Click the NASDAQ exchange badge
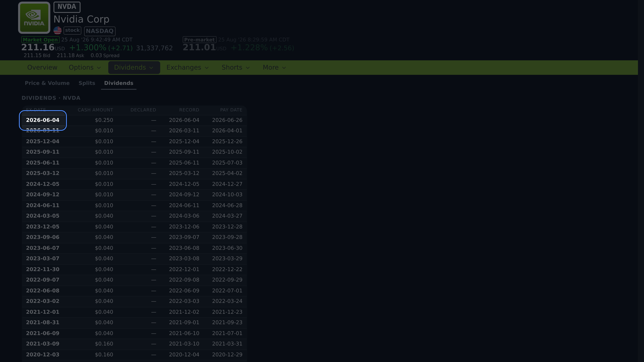This screenshot has height=362, width=644. click(x=100, y=31)
